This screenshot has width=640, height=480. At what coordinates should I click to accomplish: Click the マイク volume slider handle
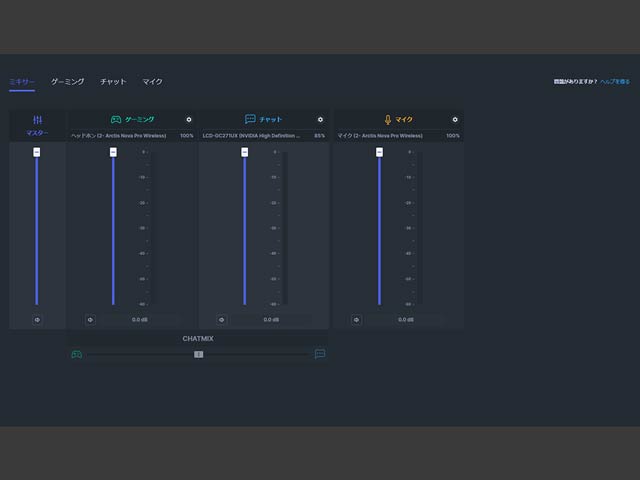pyautogui.click(x=379, y=152)
